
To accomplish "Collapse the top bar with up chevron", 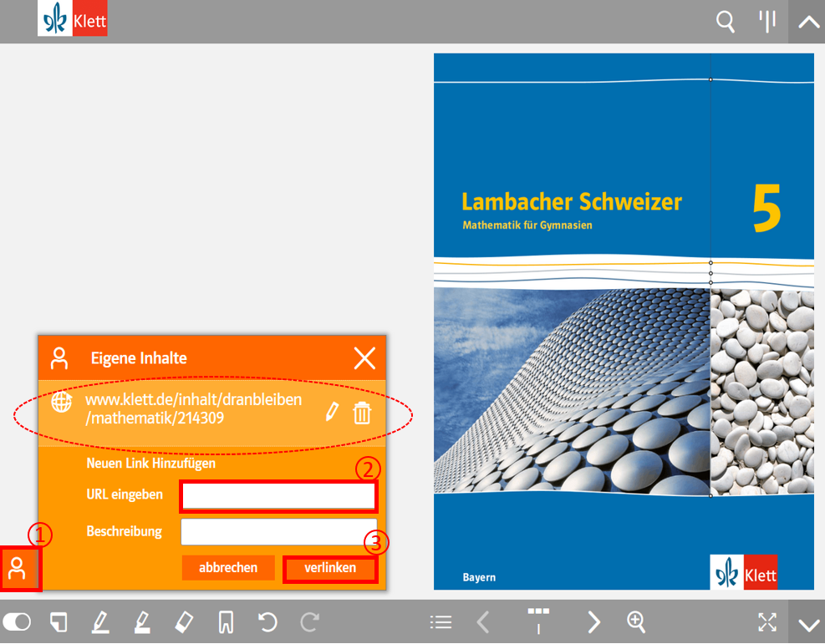I will click(808, 22).
